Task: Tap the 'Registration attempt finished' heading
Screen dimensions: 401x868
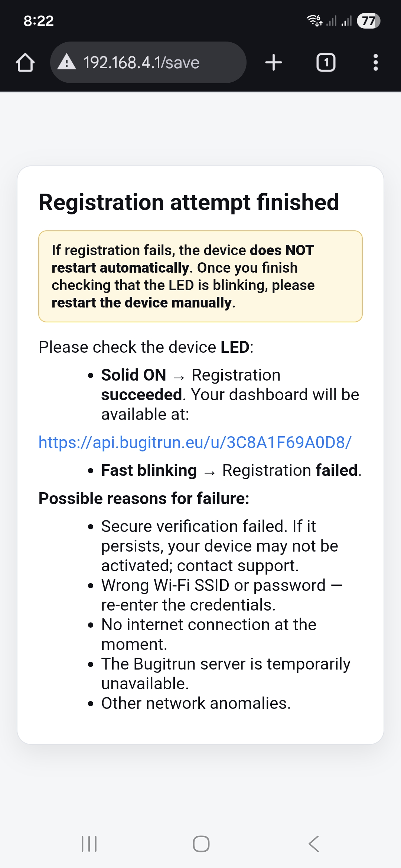Action: pyautogui.click(x=189, y=202)
